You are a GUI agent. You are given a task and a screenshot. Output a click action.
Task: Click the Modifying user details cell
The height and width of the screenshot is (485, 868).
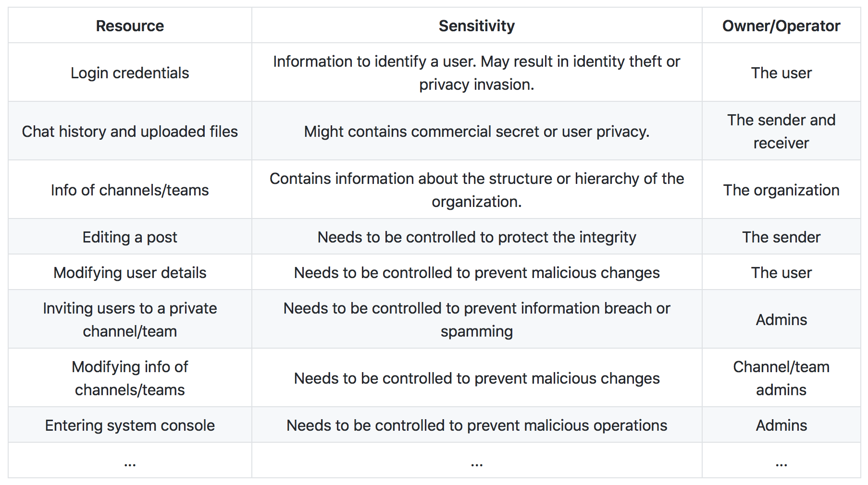click(x=130, y=273)
